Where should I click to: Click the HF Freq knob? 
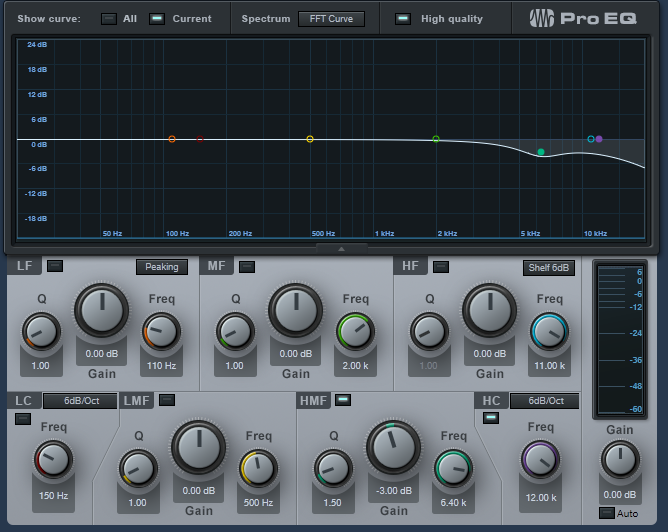pyautogui.click(x=550, y=332)
